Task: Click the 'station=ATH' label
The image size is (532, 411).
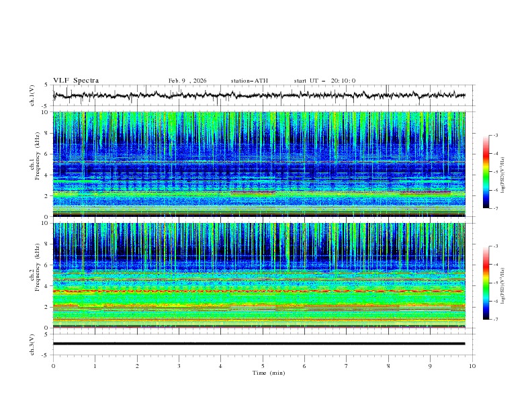Action: (249, 81)
